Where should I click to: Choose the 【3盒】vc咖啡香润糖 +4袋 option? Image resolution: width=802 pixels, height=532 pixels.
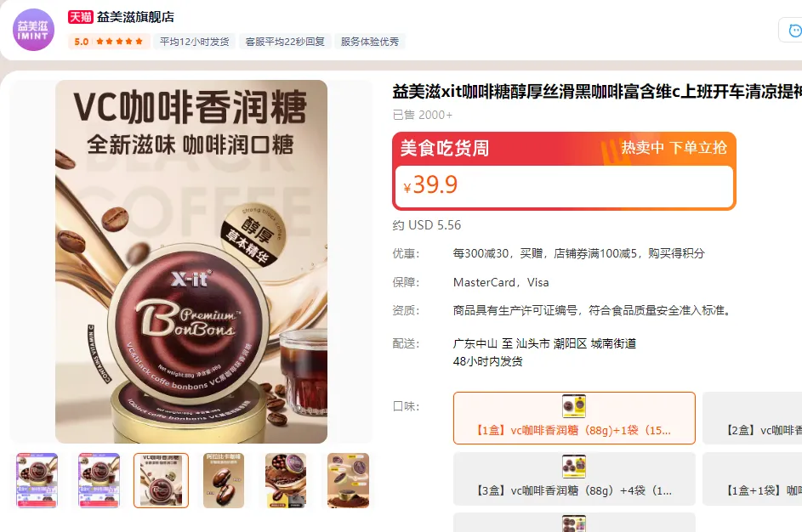click(574, 478)
